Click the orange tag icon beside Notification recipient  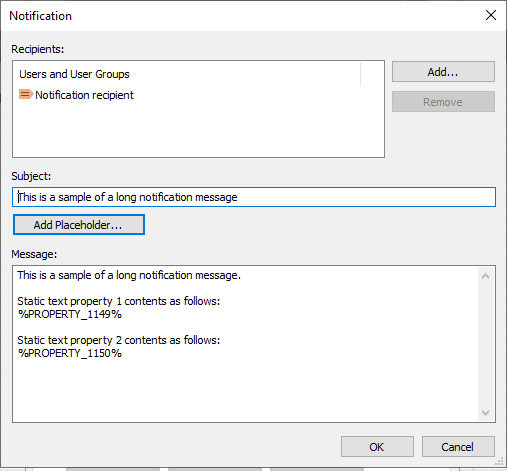coord(26,94)
